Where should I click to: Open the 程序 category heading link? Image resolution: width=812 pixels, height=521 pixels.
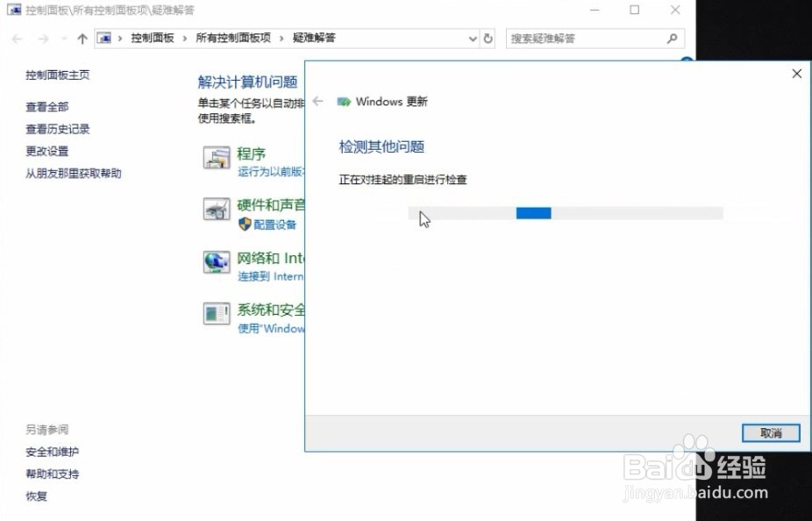251,153
